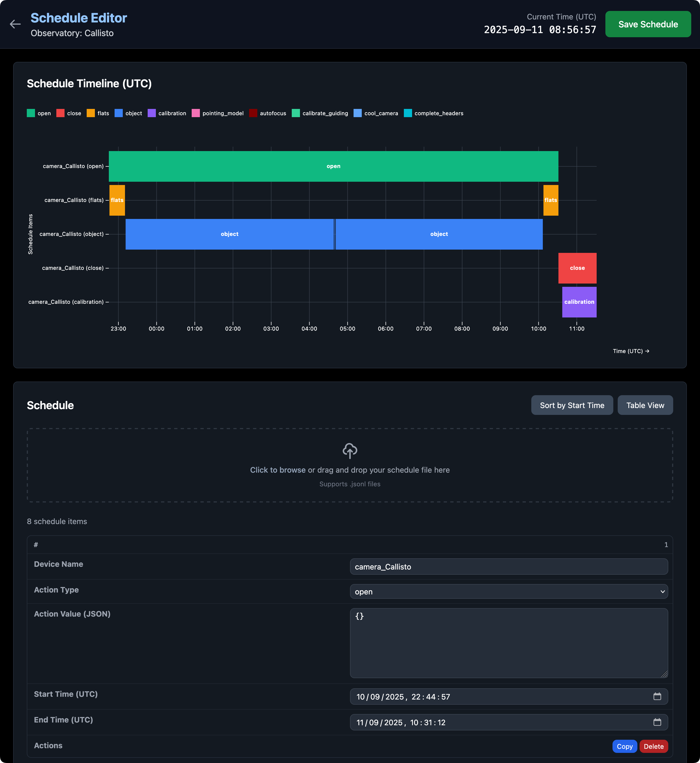The image size is (700, 763).
Task: Select the red close bar on timeline
Action: pyautogui.click(x=577, y=268)
